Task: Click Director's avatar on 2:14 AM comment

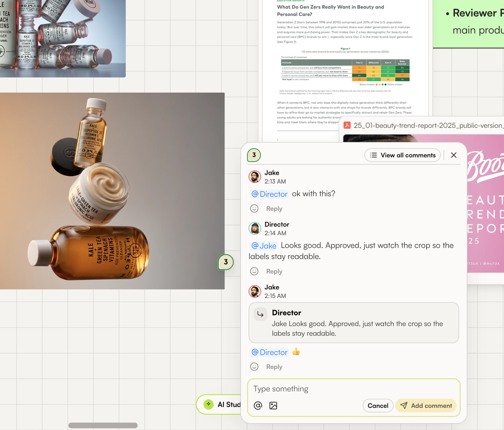Action: [x=255, y=228]
